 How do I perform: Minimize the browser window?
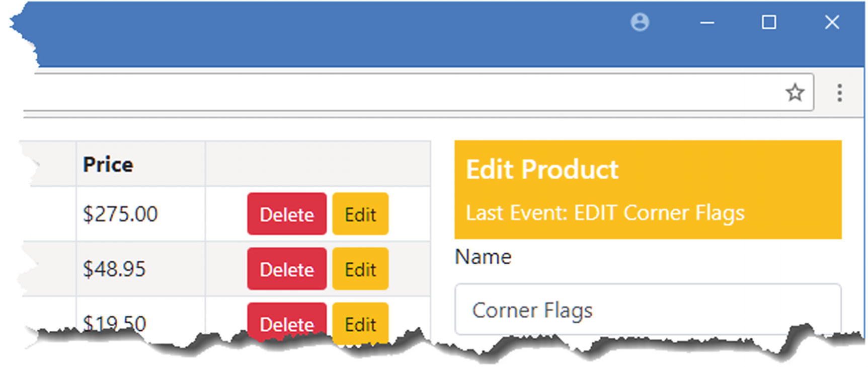pyautogui.click(x=707, y=23)
